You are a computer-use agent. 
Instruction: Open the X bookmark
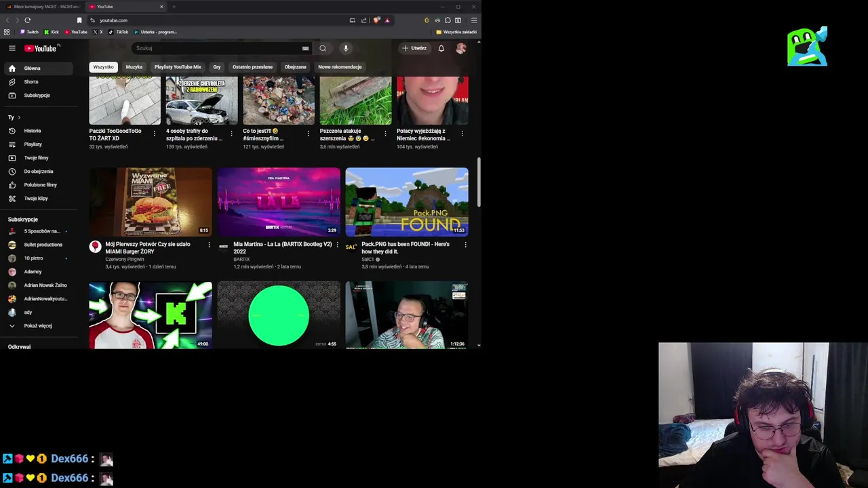click(x=98, y=32)
